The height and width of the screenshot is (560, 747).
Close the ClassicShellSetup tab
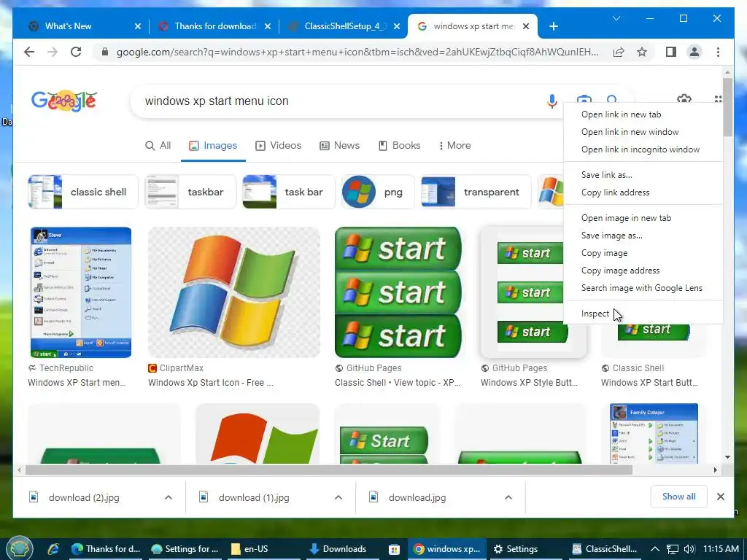tap(397, 26)
